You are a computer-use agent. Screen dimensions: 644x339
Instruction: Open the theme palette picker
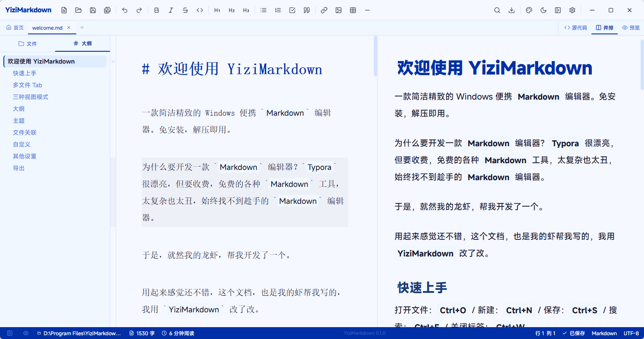point(529,10)
